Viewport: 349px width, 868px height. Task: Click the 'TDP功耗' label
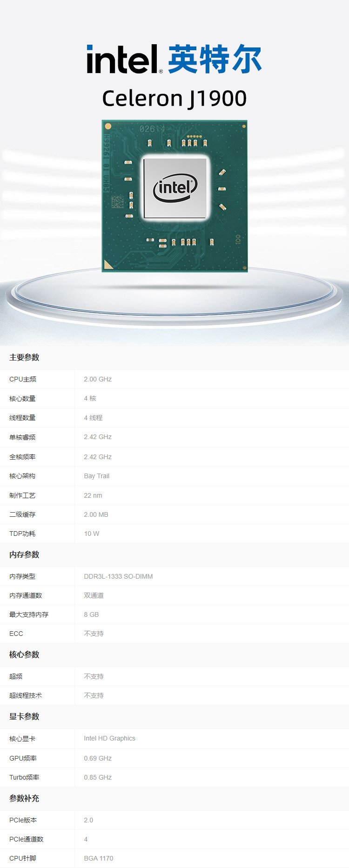(22, 534)
